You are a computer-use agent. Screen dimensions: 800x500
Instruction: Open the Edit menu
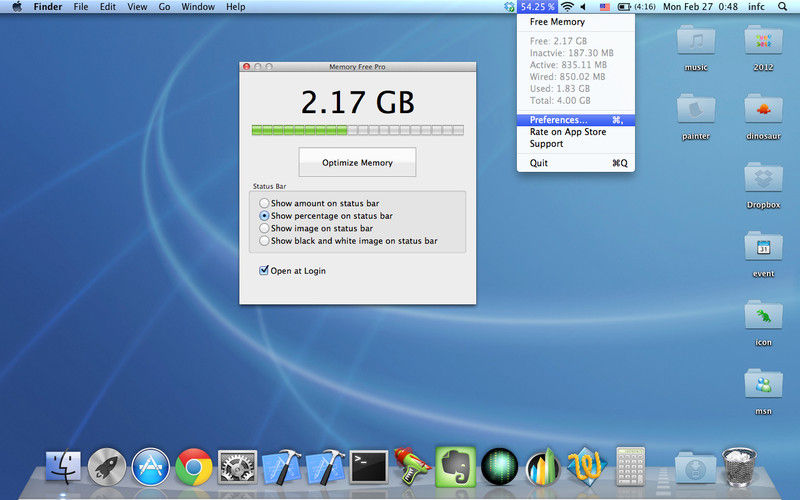(x=108, y=7)
